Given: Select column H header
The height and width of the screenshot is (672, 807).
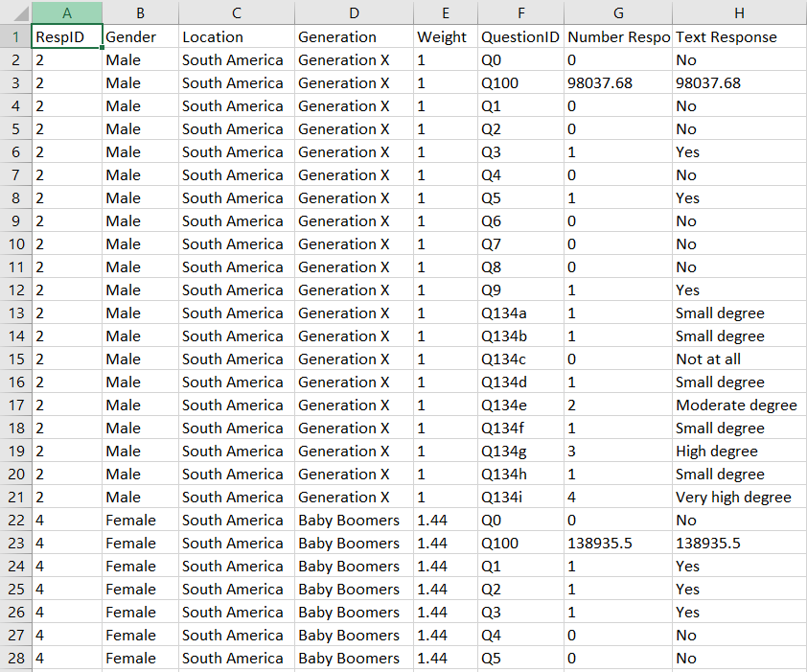Looking at the screenshot, I should click(739, 12).
